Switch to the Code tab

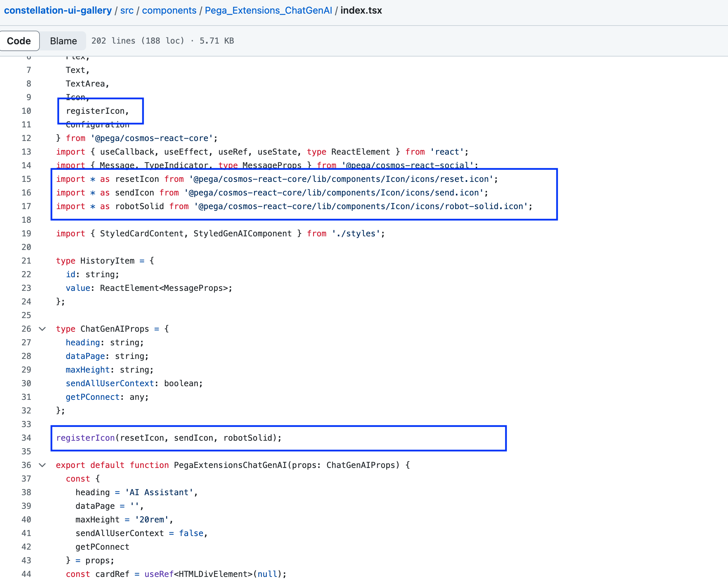[19, 41]
